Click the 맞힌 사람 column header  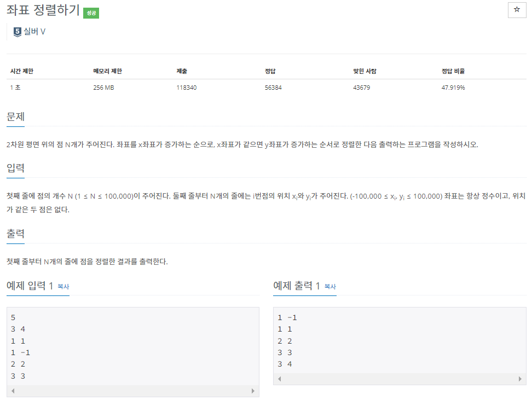click(x=365, y=71)
